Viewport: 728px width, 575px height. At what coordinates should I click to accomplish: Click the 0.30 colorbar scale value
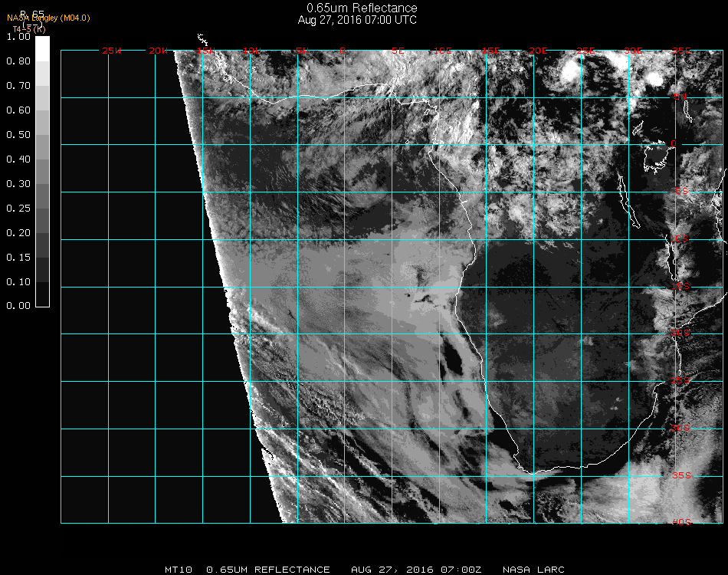pyautogui.click(x=18, y=184)
